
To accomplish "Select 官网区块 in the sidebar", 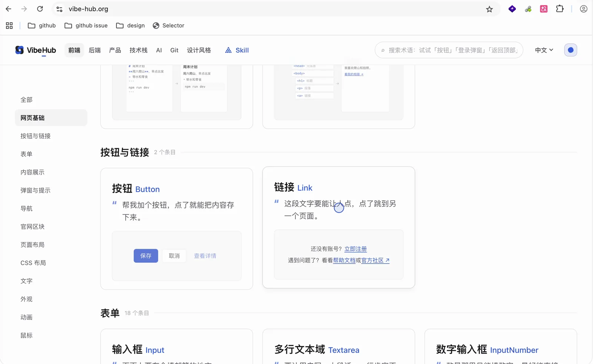I will pos(51,227).
